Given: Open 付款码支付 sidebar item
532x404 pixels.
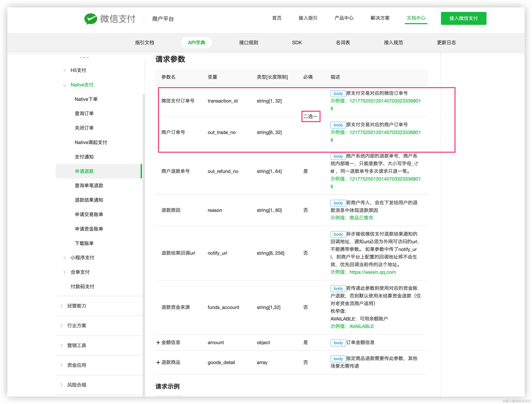Looking at the screenshot, I should point(82,287).
